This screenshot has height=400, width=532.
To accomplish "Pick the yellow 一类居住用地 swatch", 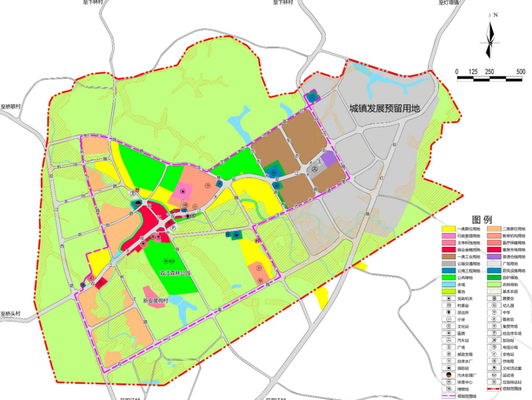I will (x=448, y=229).
